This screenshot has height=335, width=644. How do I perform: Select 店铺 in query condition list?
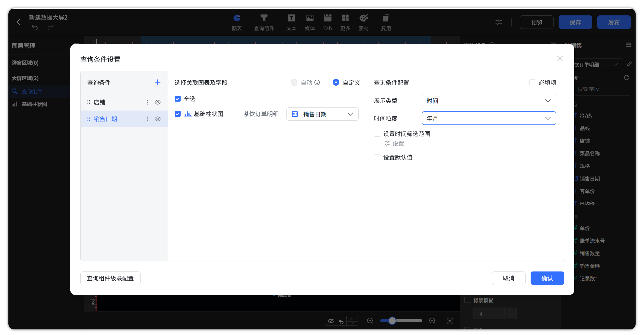(124, 102)
